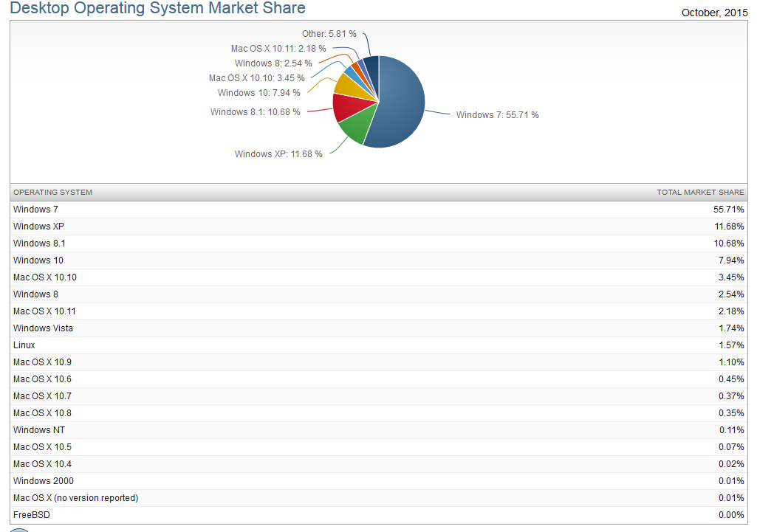Select the FreeBSD table row name
This screenshot has width=757, height=532.
[31, 514]
